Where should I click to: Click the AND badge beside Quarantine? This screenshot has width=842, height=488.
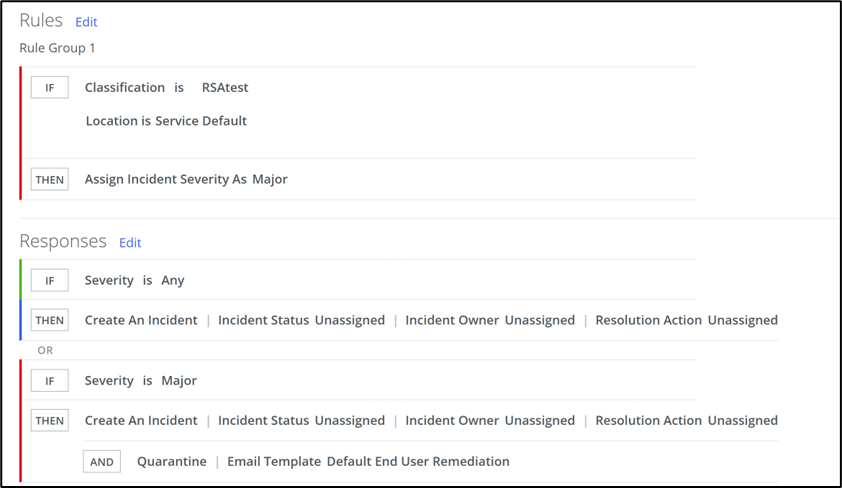[x=101, y=462]
